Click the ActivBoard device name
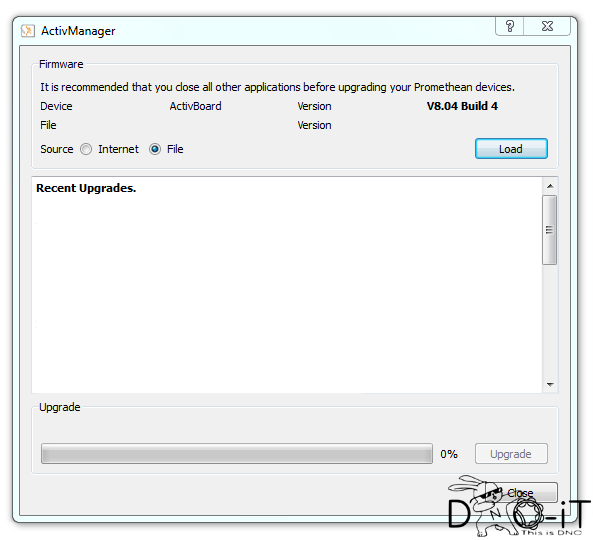 (196, 106)
